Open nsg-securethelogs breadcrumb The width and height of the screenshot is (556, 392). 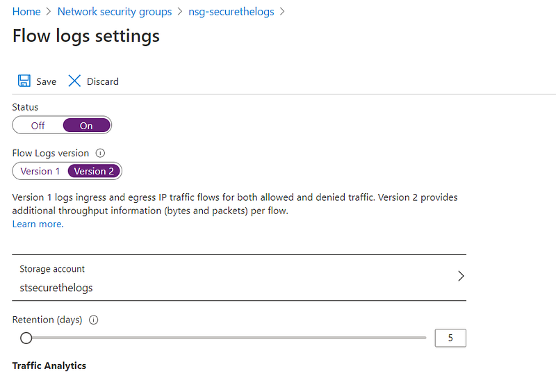(x=231, y=12)
